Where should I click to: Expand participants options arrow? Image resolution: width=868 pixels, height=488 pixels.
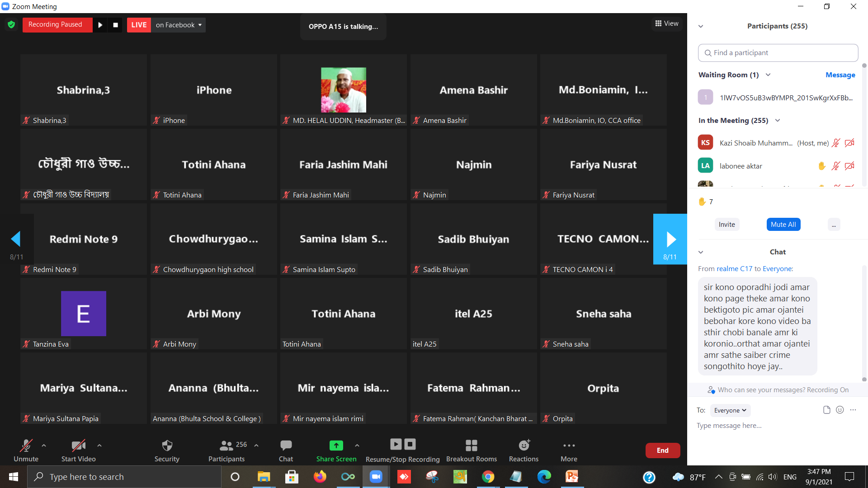256,446
